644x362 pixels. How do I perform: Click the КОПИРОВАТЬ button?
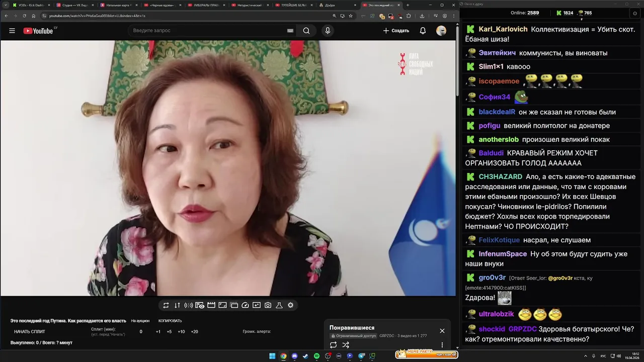(170, 321)
